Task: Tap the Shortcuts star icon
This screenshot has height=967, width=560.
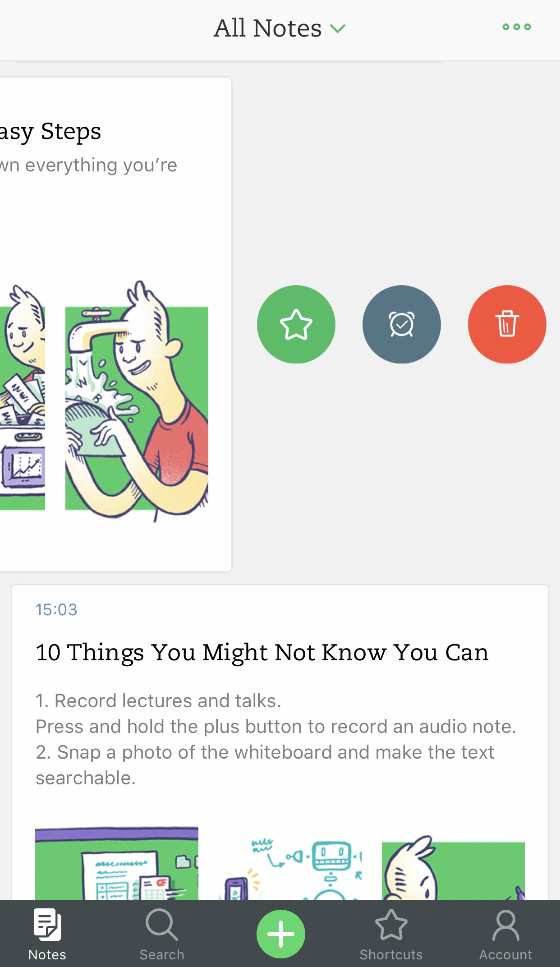Action: [391, 925]
